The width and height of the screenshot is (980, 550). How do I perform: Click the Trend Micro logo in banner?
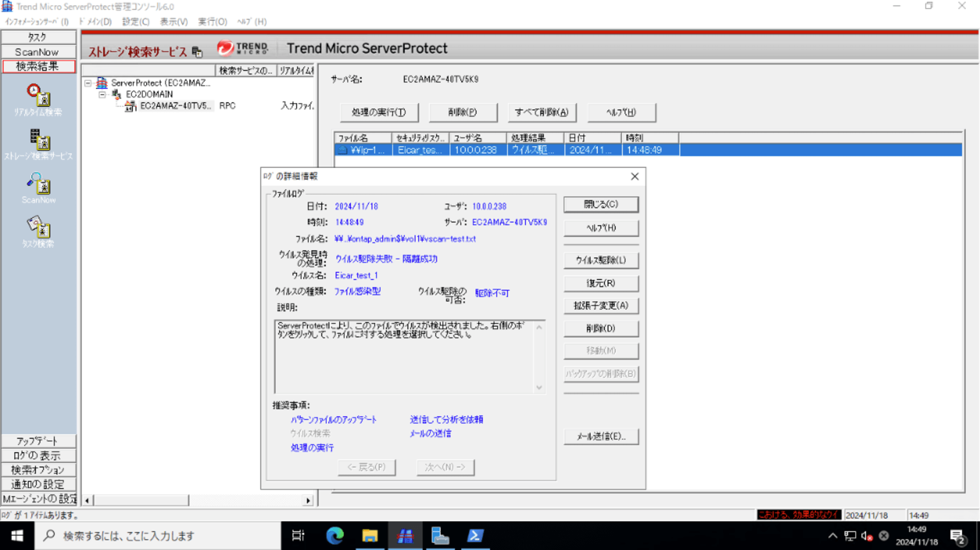point(243,48)
